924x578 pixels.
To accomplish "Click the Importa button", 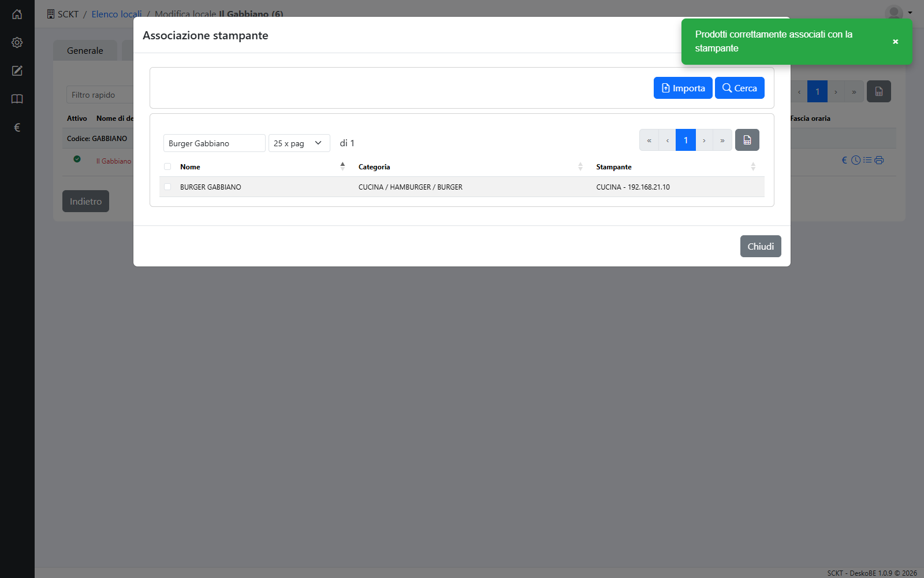I will tap(683, 88).
